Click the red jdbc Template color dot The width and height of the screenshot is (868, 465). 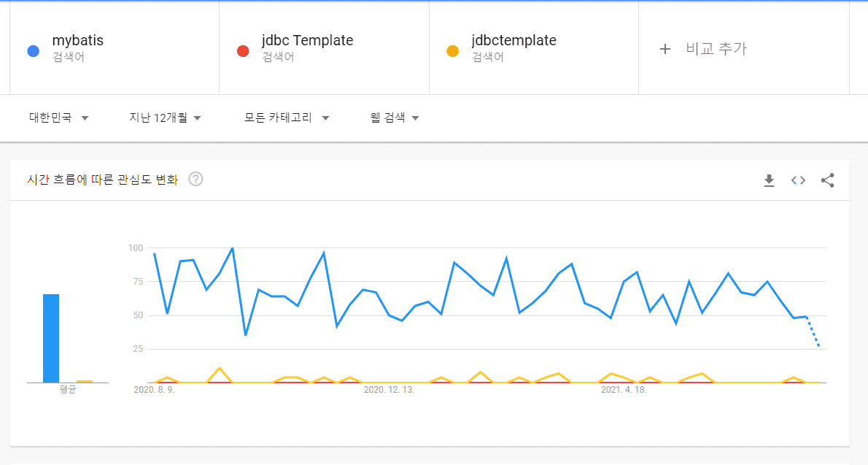[x=243, y=51]
